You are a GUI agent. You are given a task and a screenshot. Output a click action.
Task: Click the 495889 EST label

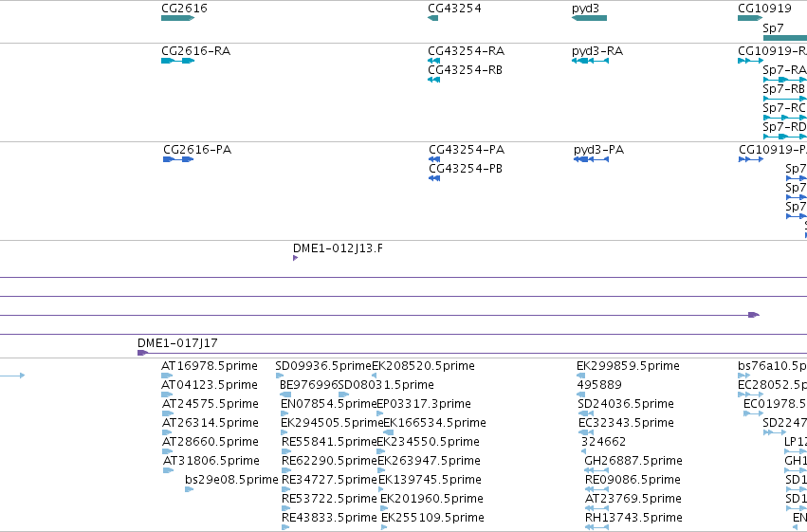pyautogui.click(x=599, y=385)
